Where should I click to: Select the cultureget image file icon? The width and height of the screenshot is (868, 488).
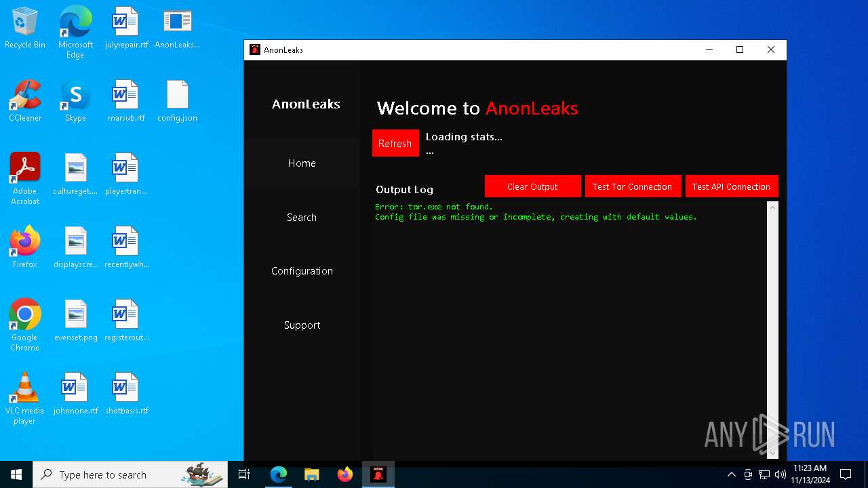click(75, 174)
